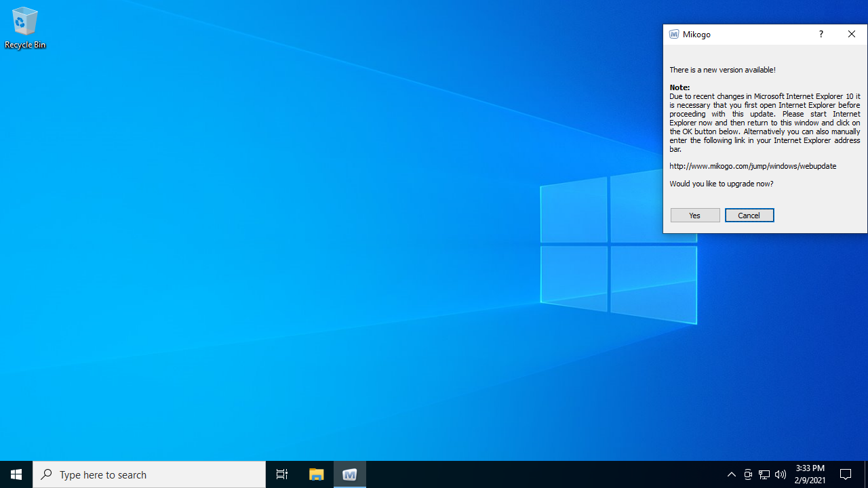Select the Recycle Bin desktop icon
Screen dimensions: 868x488
pos(25,28)
